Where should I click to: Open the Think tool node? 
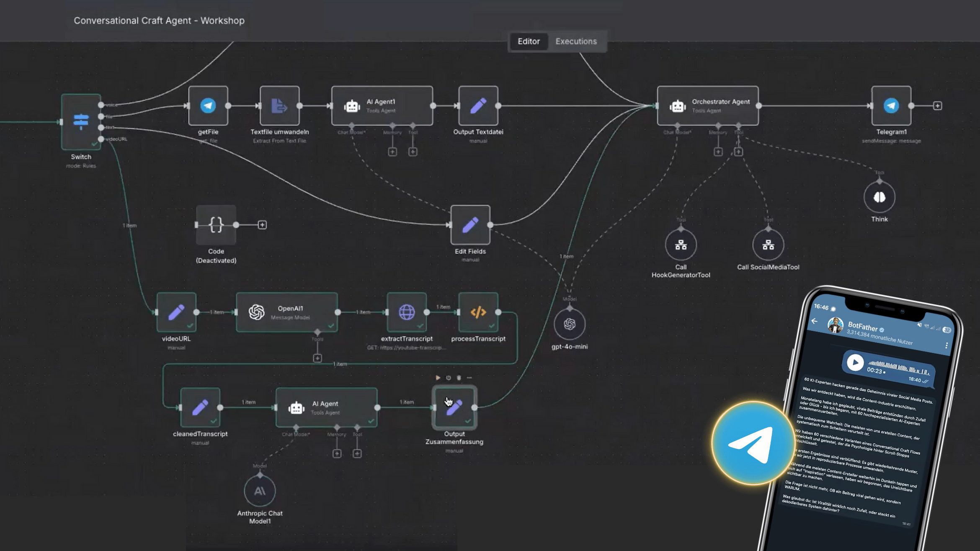tap(880, 196)
